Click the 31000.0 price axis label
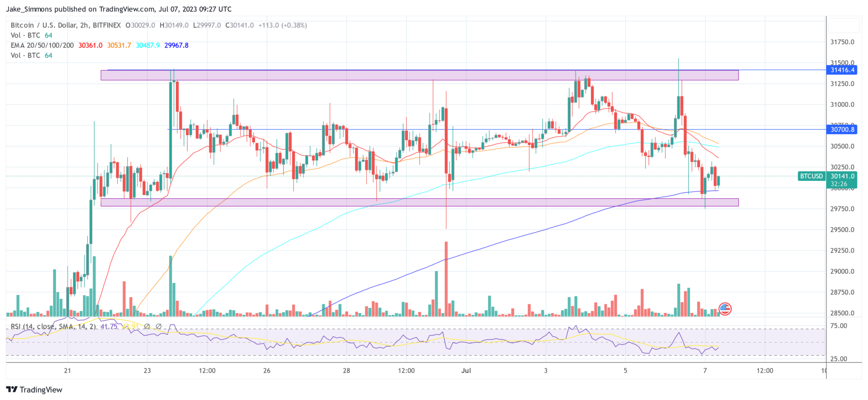 point(842,105)
